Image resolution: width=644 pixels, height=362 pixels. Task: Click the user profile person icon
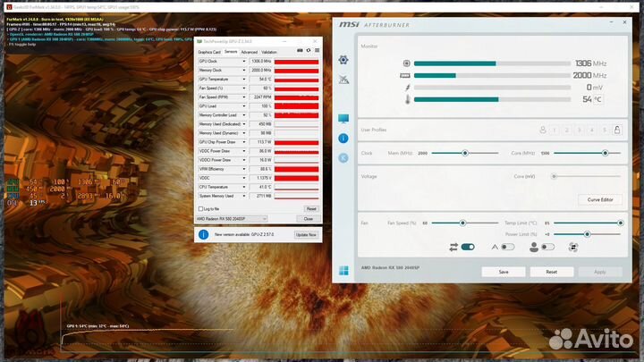coord(543,130)
